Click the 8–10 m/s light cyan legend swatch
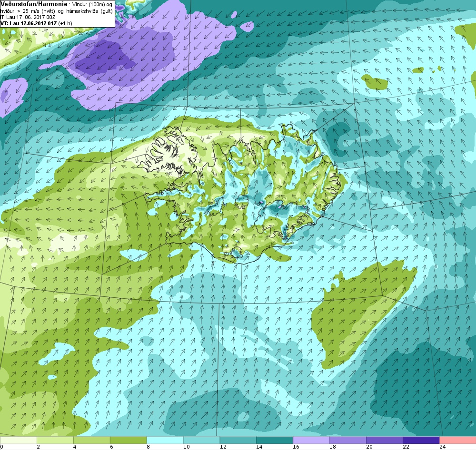The width and height of the screenshot is (476, 450). pos(165,440)
